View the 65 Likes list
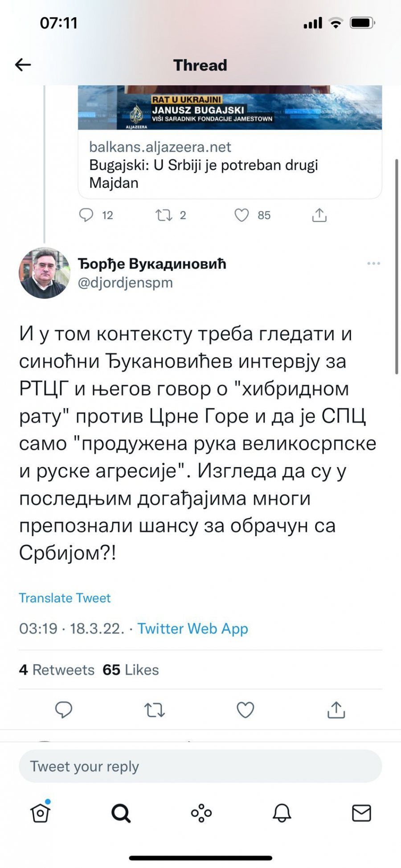The image size is (401, 868). [131, 670]
